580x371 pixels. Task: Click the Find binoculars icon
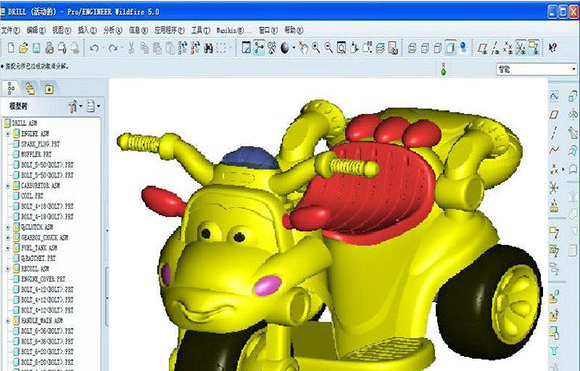coord(208,48)
